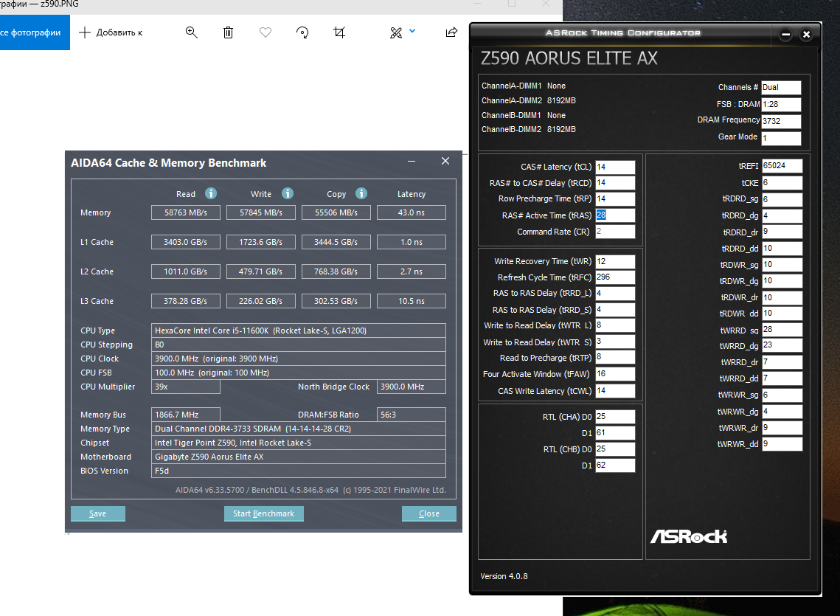Screen dimensions: 840x616
Task: Click the Refresh Cycle Time (tRFC) field
Action: (x=615, y=277)
